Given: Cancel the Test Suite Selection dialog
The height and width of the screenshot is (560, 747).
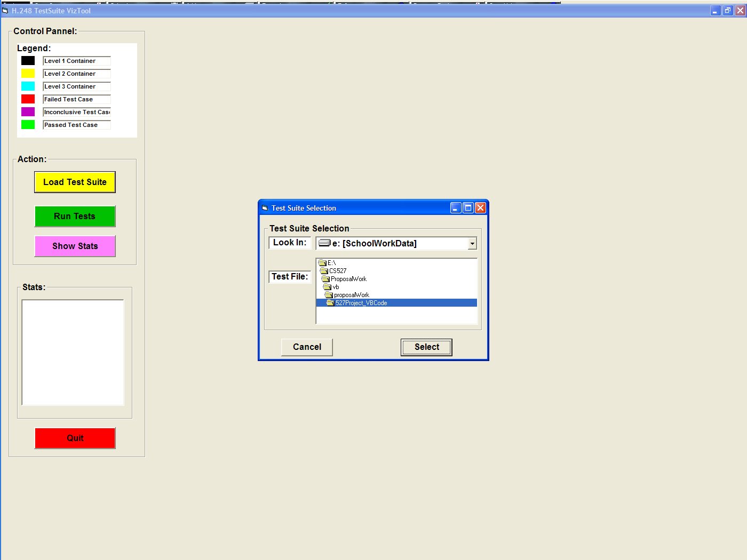Looking at the screenshot, I should pos(307,347).
